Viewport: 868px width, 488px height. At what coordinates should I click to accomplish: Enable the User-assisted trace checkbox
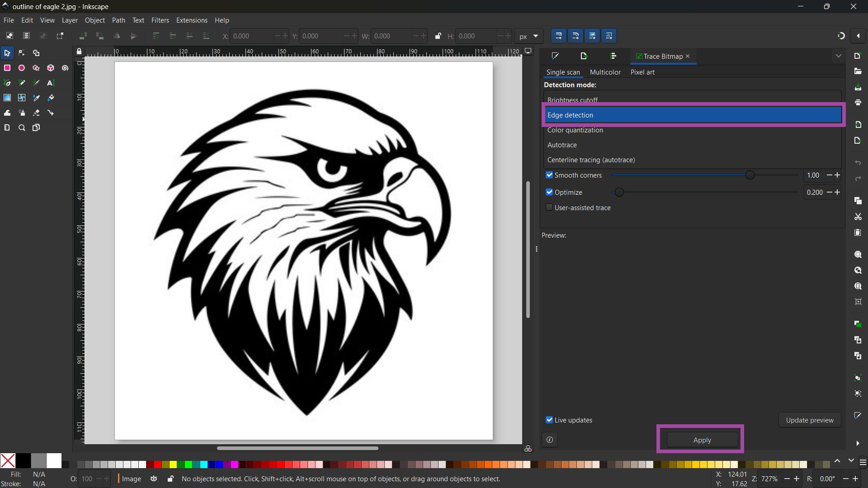click(x=549, y=207)
